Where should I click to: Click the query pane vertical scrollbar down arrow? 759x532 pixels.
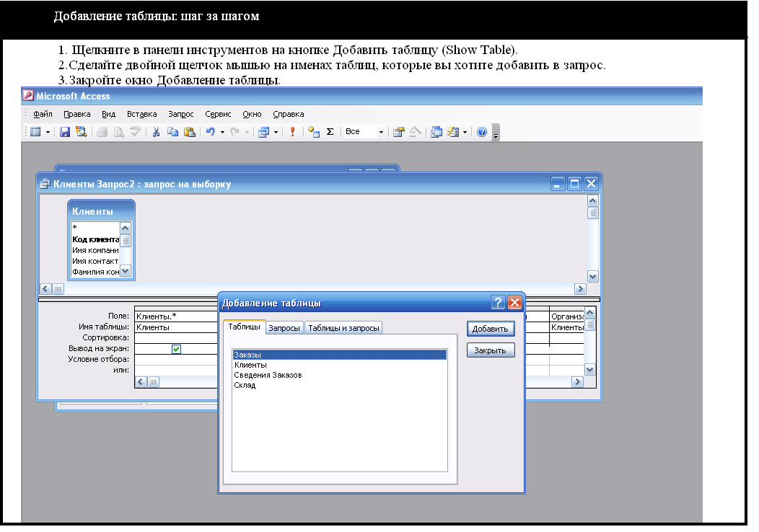pos(592,277)
